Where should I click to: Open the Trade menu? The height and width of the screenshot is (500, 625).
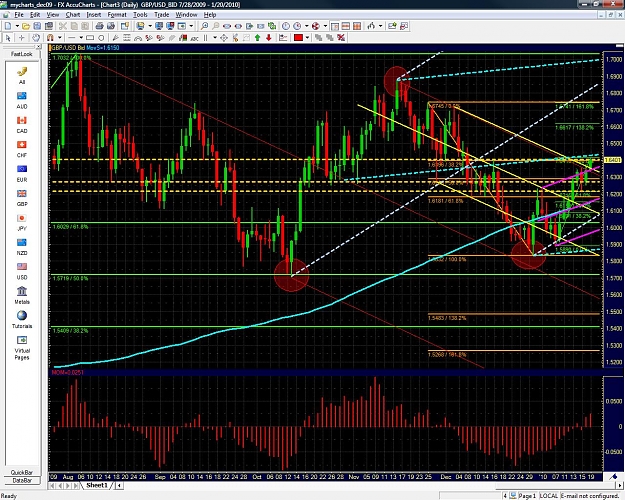161,15
